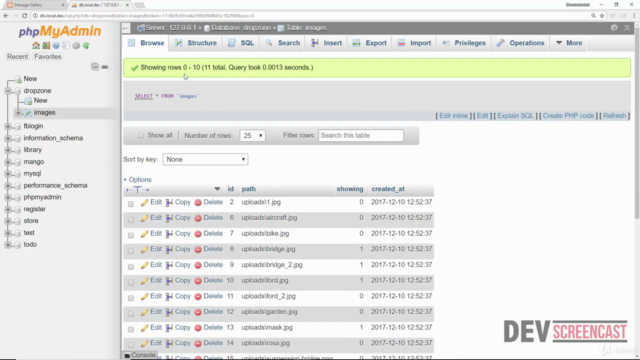Image resolution: width=640 pixels, height=360 pixels.
Task: Open Operations tab
Action: (x=521, y=43)
